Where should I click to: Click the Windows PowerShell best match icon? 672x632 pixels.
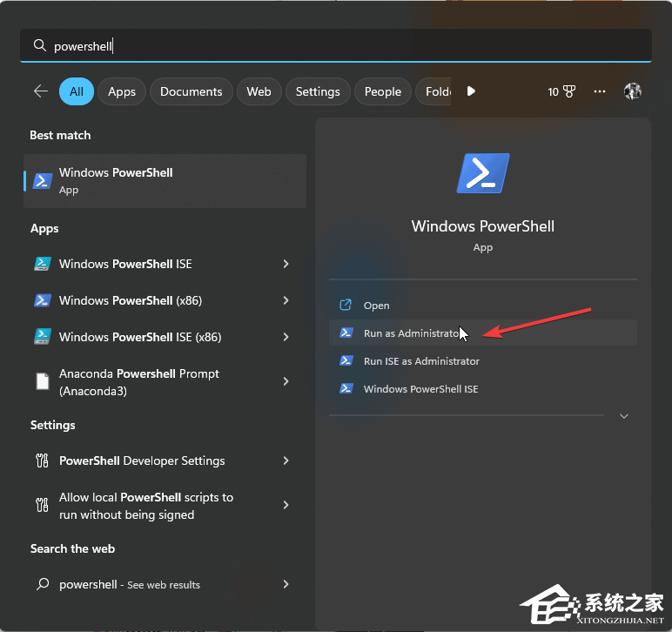[43, 181]
